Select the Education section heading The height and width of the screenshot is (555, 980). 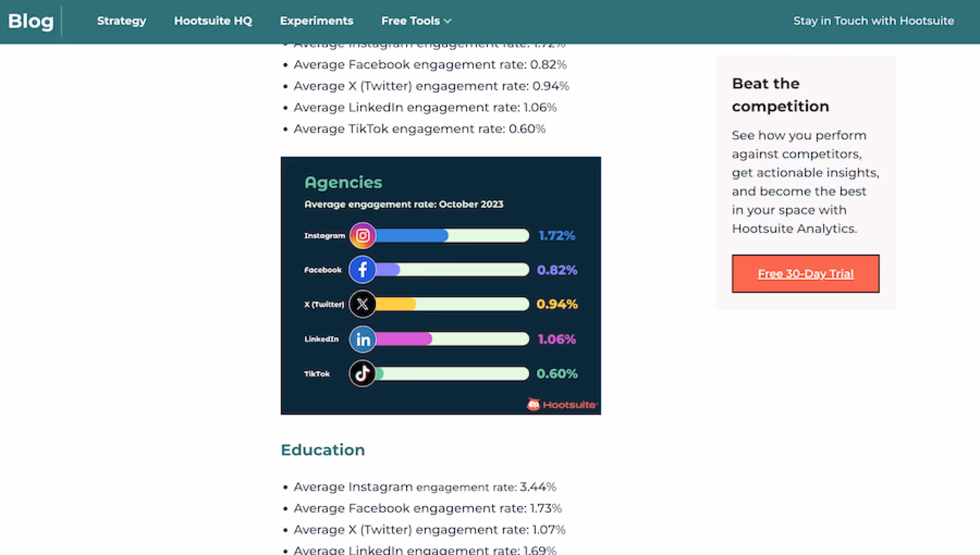coord(323,450)
